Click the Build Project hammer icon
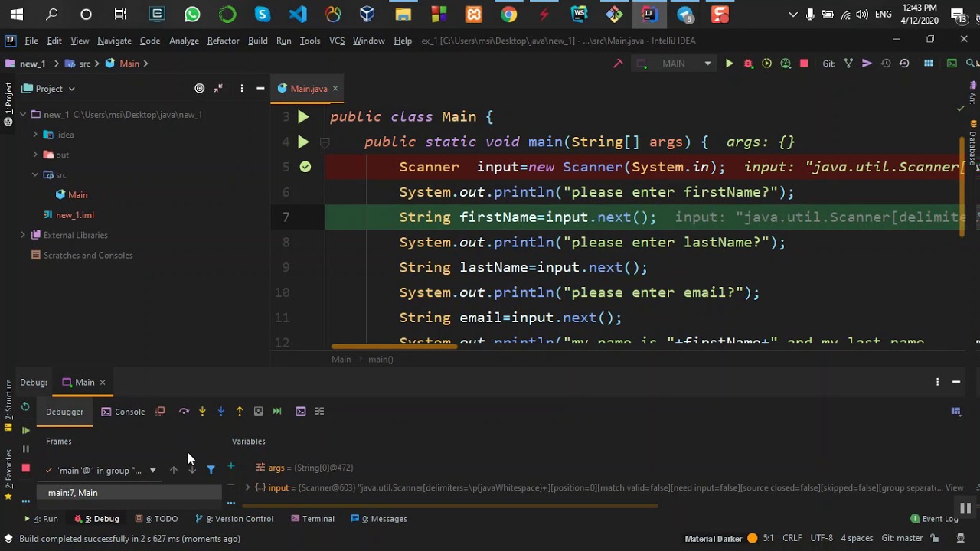The image size is (980, 551). [x=618, y=64]
